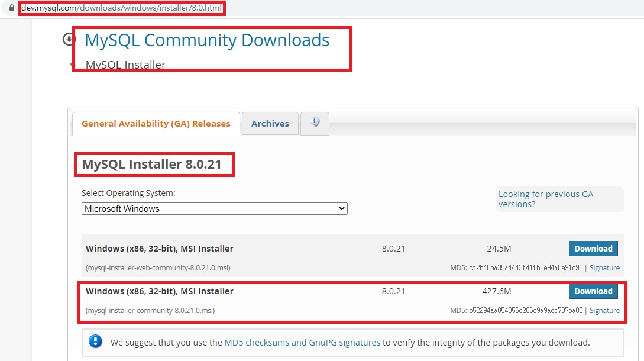This screenshot has width=644, height=361.
Task: Click the padlock icon in the address bar
Action: point(11,8)
